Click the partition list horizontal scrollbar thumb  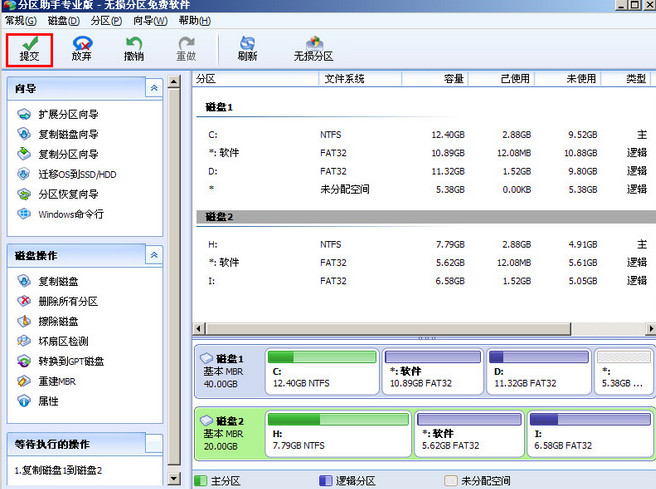389,329
